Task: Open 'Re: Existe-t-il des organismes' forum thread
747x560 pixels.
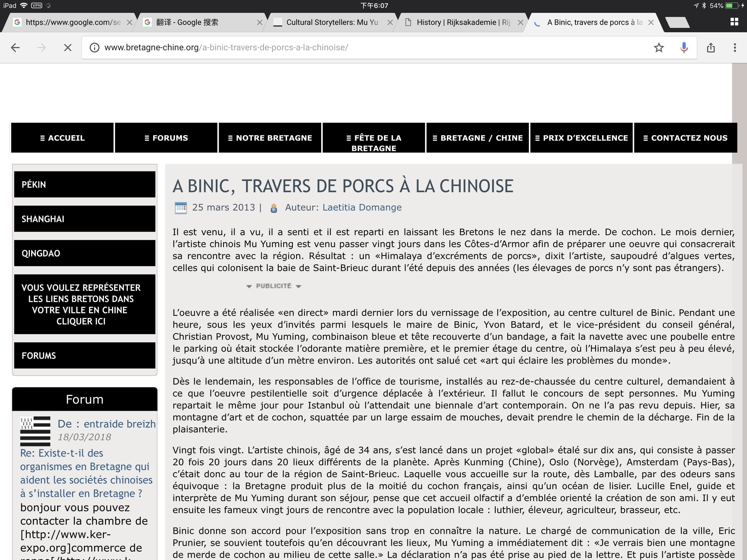Action: (86, 473)
